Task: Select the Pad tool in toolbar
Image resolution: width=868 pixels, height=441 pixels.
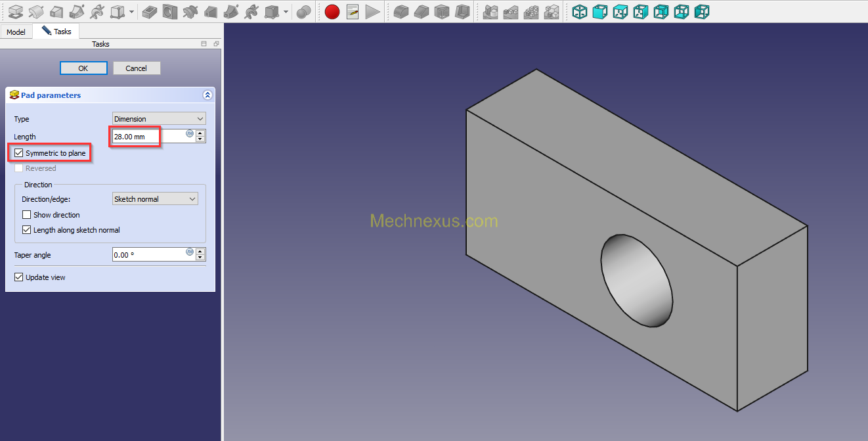Action: click(16, 11)
